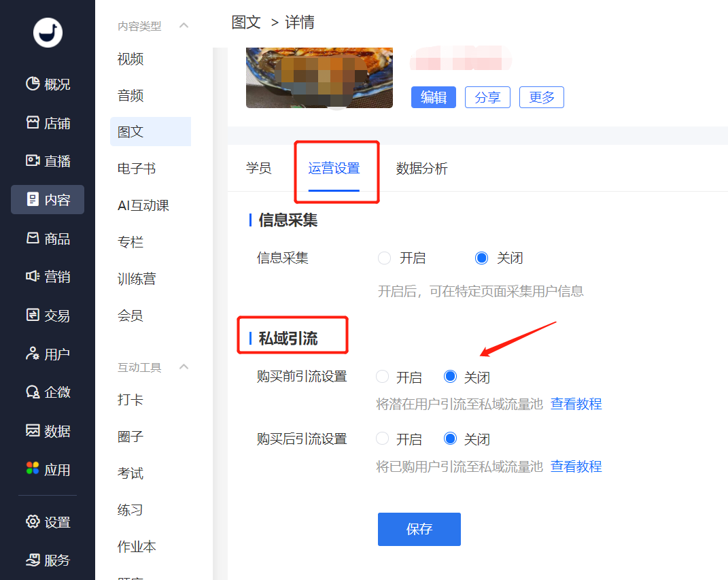Switch to the 数据分析 tab

(421, 169)
